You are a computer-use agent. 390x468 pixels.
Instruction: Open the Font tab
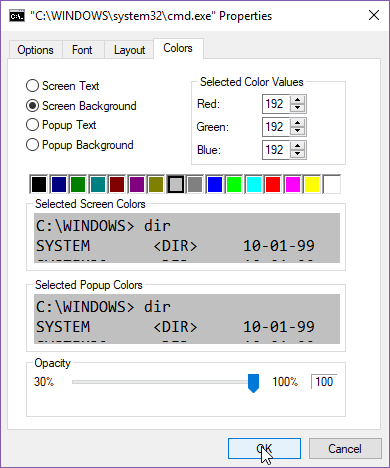pos(82,50)
